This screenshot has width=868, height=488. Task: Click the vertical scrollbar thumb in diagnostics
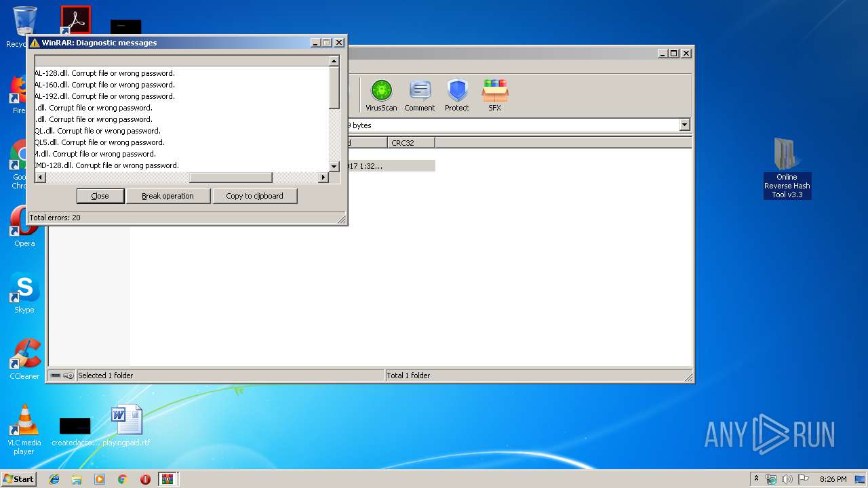coord(334,87)
